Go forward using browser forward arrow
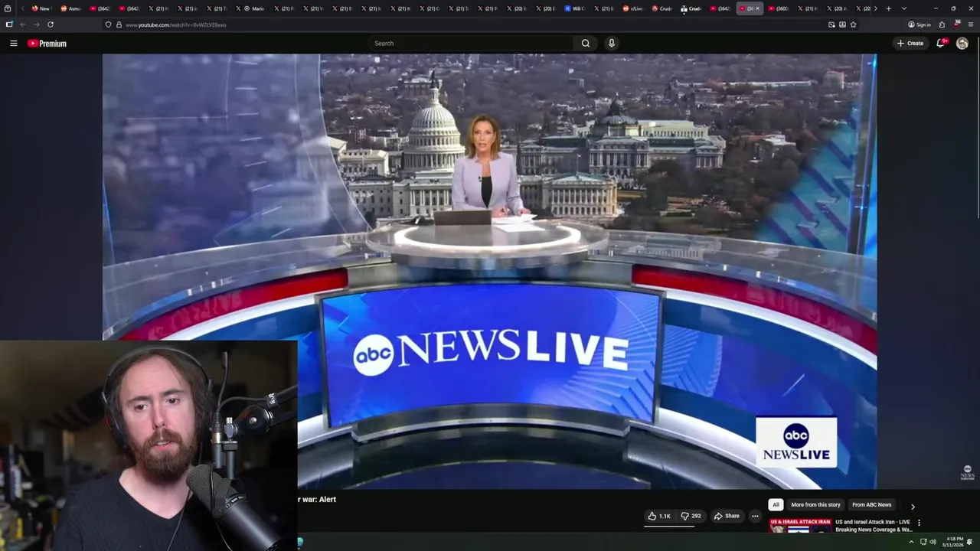 (x=36, y=24)
